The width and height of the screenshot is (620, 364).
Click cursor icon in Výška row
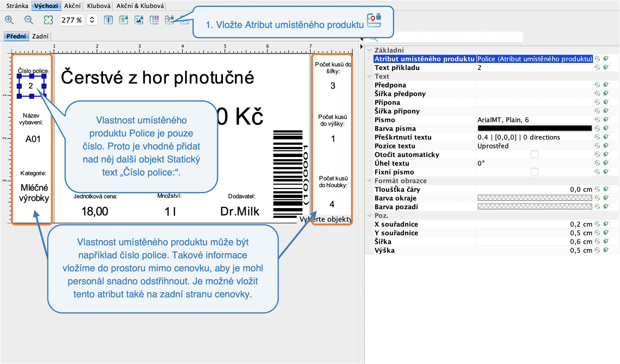[x=606, y=250]
